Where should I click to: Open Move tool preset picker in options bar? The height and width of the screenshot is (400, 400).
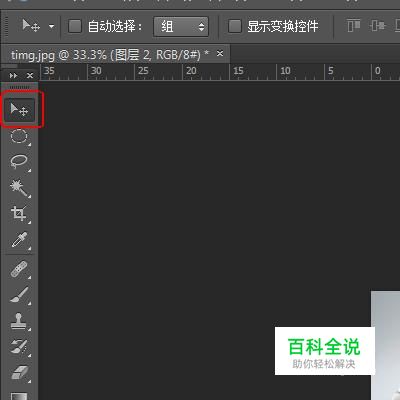pos(51,26)
